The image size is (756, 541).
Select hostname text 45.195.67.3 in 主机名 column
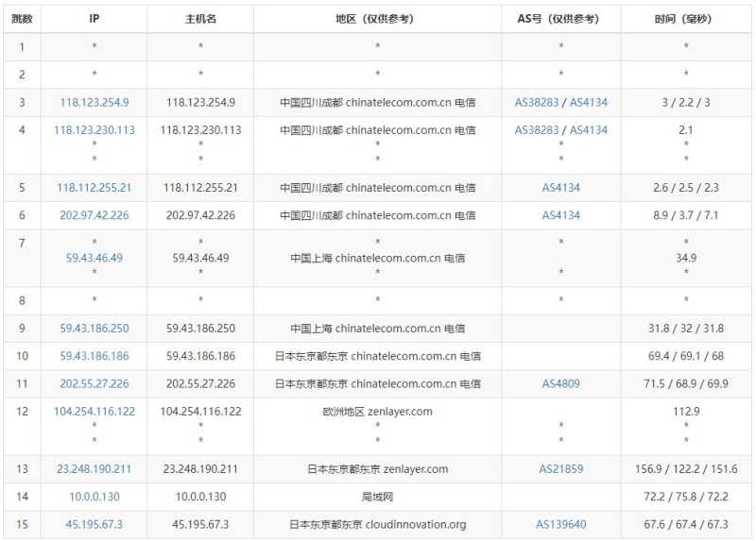click(200, 524)
